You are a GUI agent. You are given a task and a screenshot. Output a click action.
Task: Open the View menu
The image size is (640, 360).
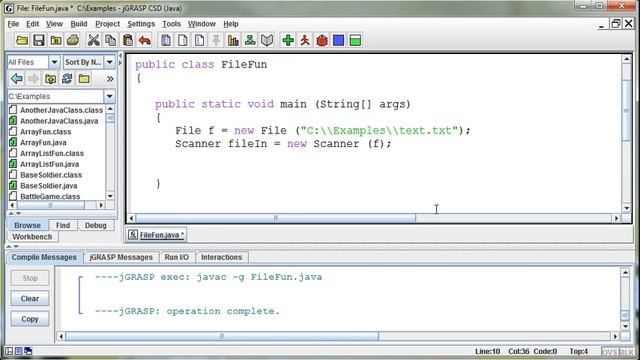[x=54, y=24]
